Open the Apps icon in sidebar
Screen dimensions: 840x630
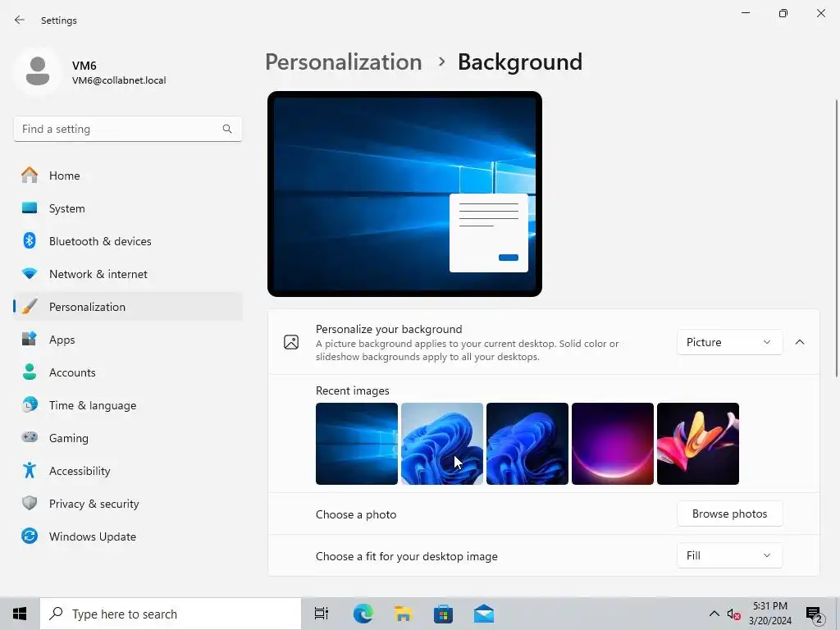click(x=30, y=339)
